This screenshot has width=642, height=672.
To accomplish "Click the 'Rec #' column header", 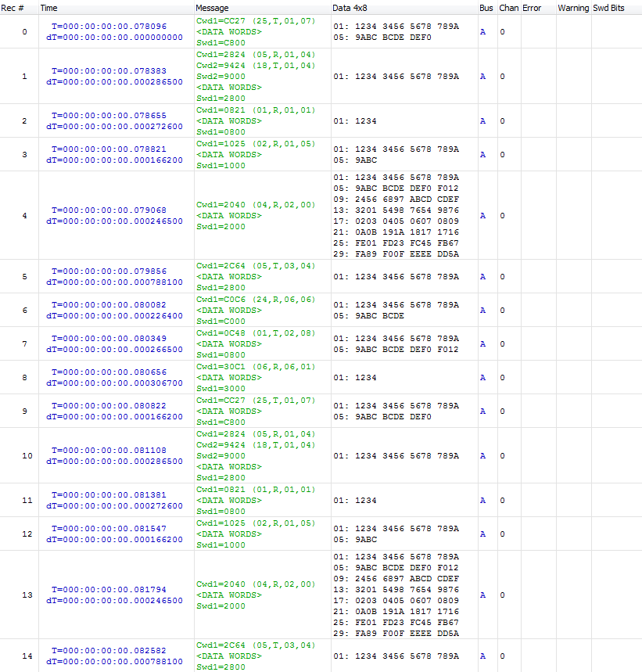I will [20, 8].
